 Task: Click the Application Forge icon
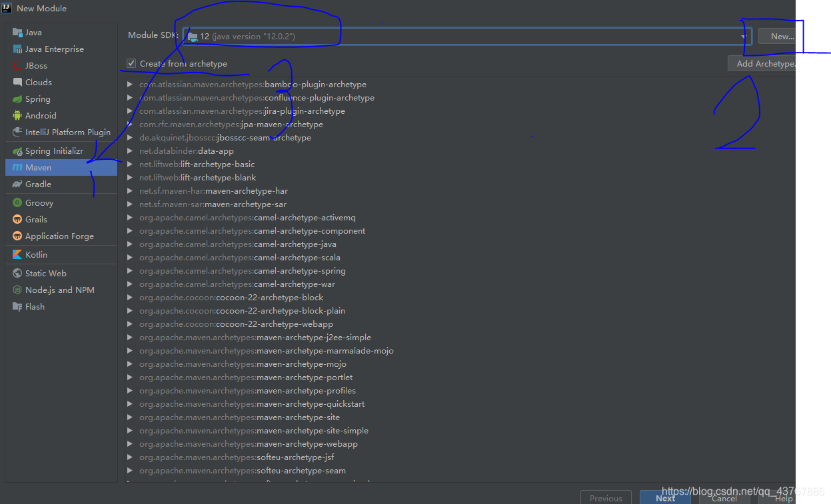[x=17, y=236]
